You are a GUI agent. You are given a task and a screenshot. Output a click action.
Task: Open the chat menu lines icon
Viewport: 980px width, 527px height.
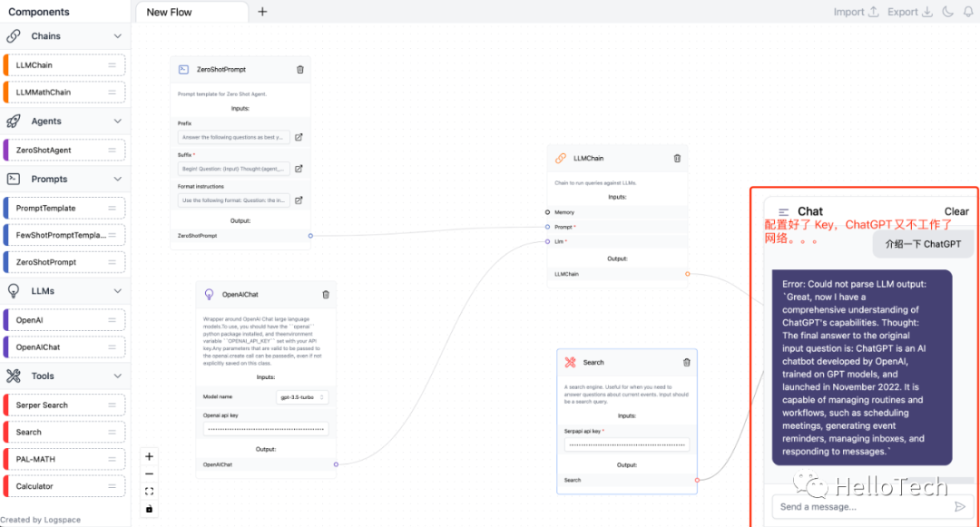(784, 211)
